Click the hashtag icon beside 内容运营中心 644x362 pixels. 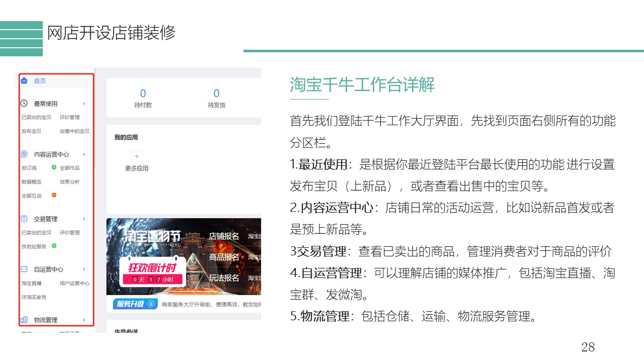[24, 154]
